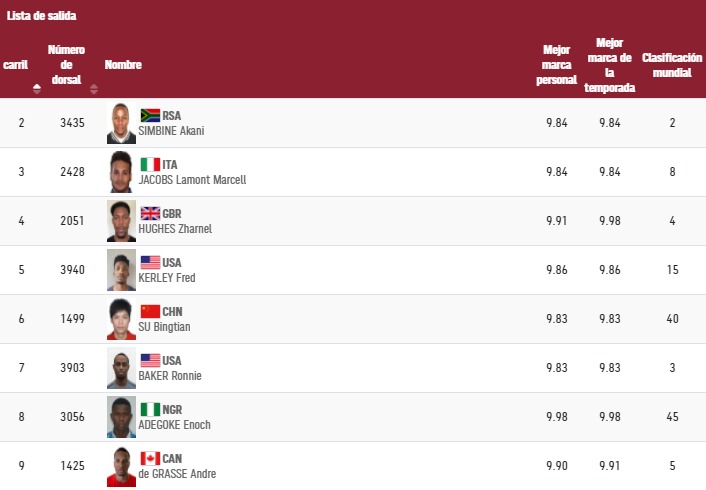Image resolution: width=706 pixels, height=490 pixels.
Task: Click the Clasificación mundial column header
Action: pyautogui.click(x=672, y=65)
